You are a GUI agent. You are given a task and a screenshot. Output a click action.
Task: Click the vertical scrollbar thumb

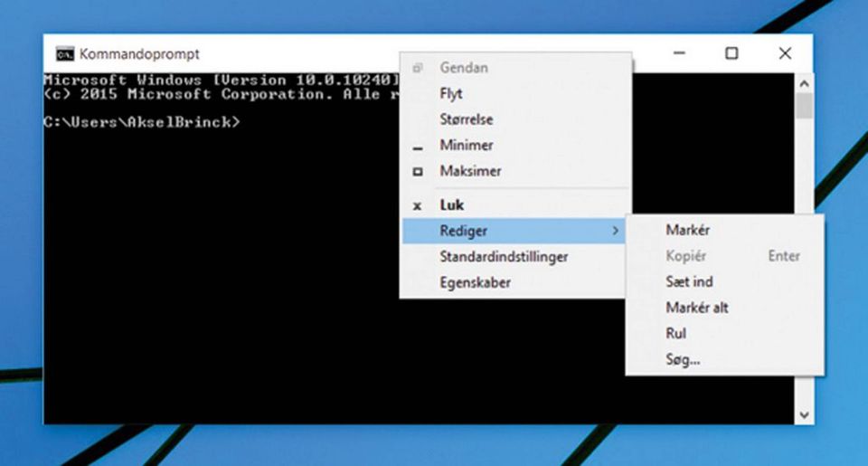click(x=803, y=106)
